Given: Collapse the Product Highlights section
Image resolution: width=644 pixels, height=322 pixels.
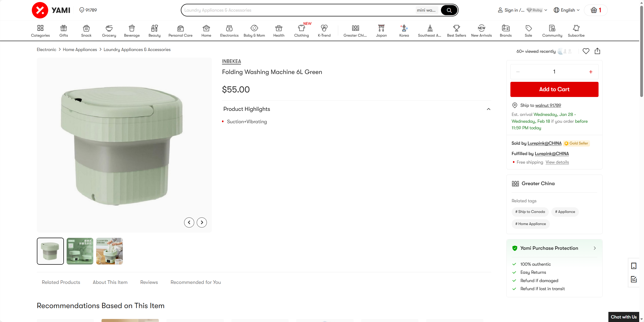Looking at the screenshot, I should (488, 109).
